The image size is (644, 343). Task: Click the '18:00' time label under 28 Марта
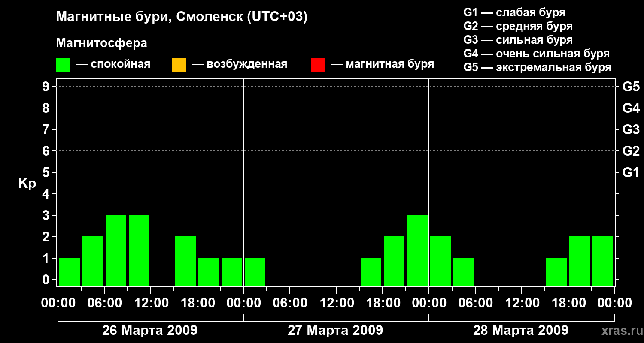click(x=568, y=303)
